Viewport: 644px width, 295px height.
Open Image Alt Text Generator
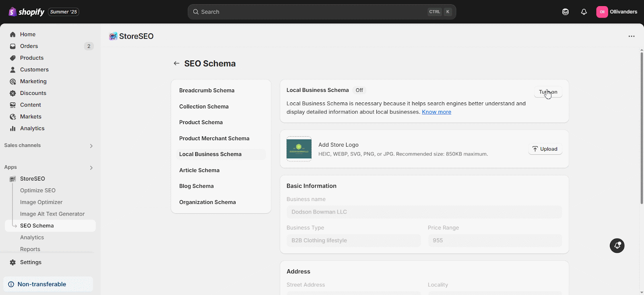(x=52, y=214)
